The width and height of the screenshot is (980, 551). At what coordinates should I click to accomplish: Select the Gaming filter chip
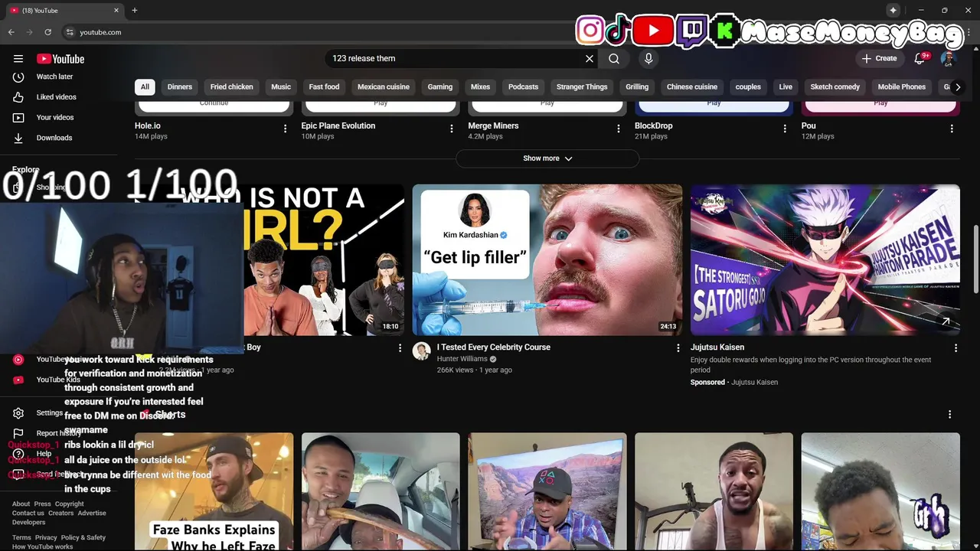[440, 86]
